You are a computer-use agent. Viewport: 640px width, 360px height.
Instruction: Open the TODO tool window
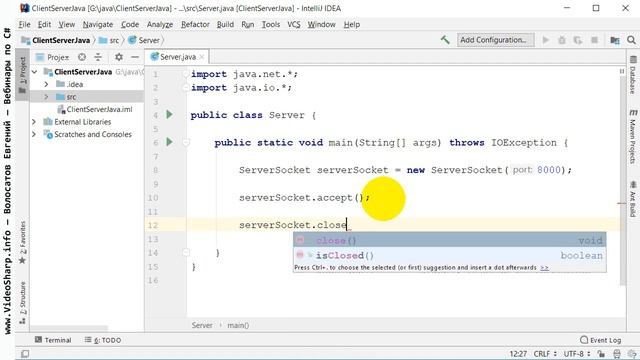click(x=103, y=340)
